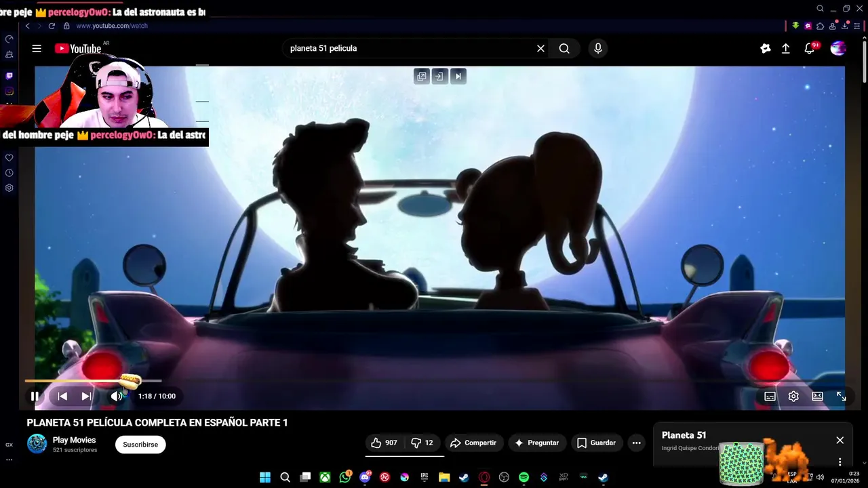Go to the YouTube home logo

point(78,48)
